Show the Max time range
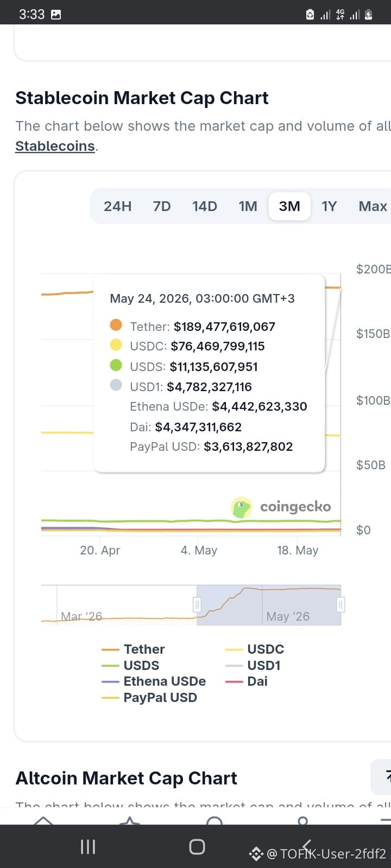Viewport: 391px width, 868px height. coord(373,206)
